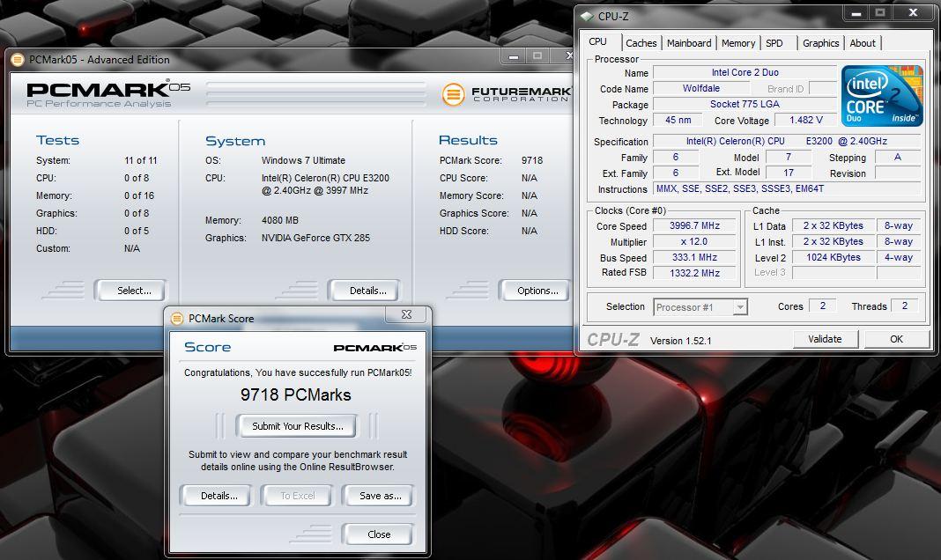Click the Rated FSB value 1332.2 MHz
This screenshot has height=560, width=941.
click(x=694, y=273)
